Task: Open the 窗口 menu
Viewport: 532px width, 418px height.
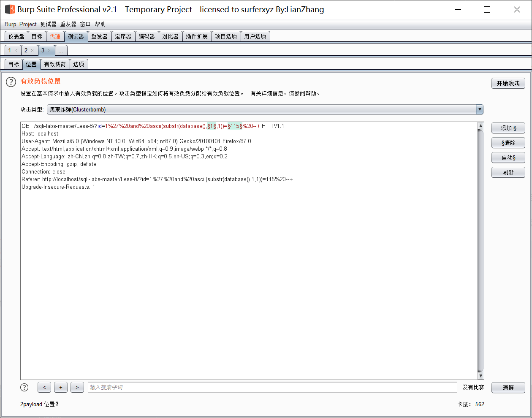Action: point(85,24)
